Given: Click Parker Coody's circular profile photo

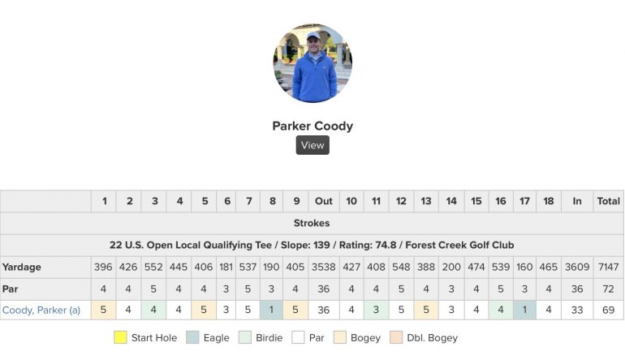Looking at the screenshot, I should click(312, 63).
